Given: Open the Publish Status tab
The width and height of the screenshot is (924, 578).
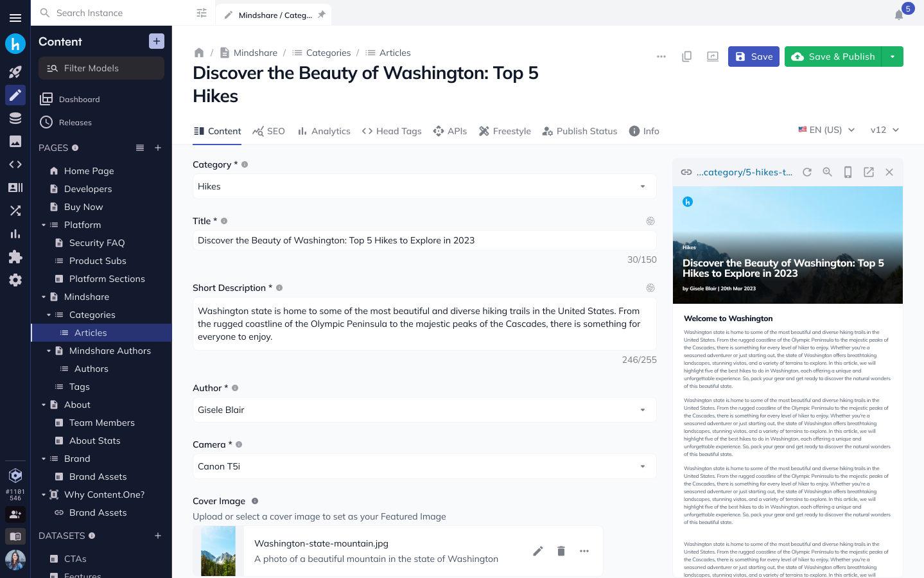Looking at the screenshot, I should point(580,131).
